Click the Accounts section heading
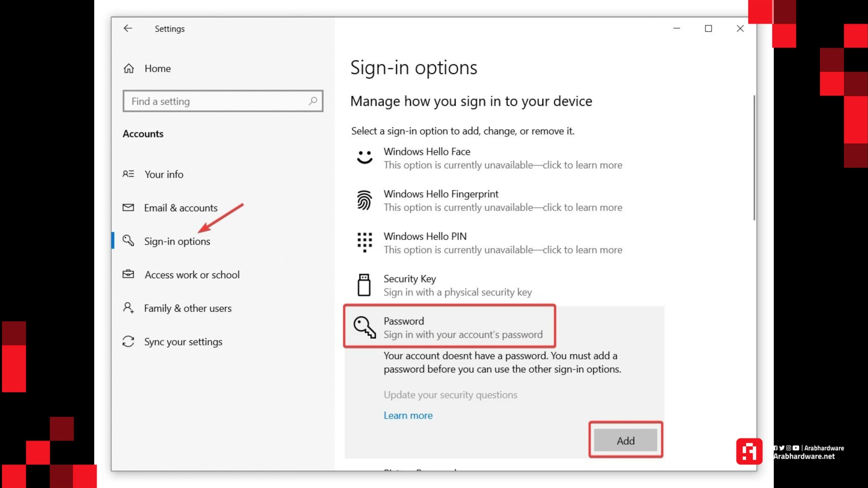 point(143,134)
